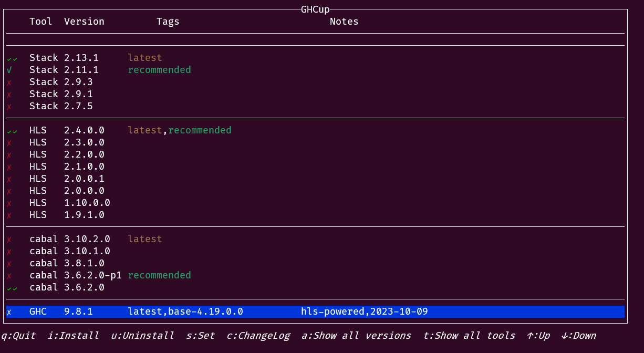Open the ChangeLog using c:ChangeLog
The width and height of the screenshot is (644, 353).
(258, 335)
